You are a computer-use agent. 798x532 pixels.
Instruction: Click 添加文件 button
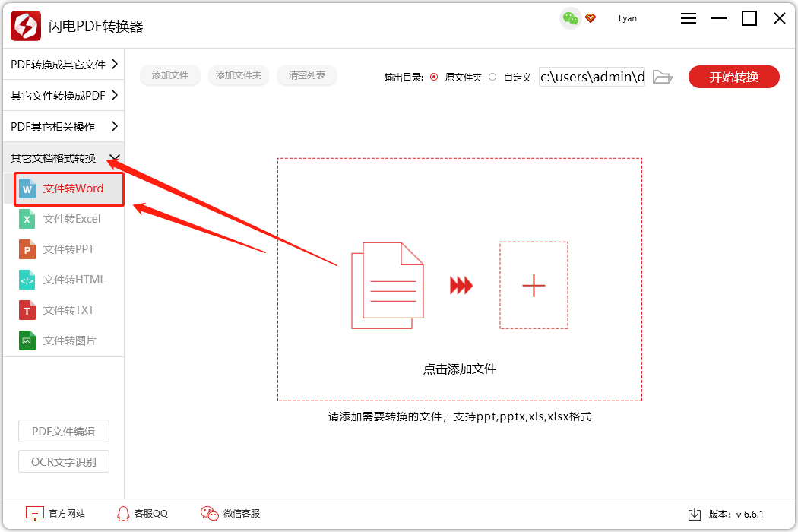click(170, 75)
